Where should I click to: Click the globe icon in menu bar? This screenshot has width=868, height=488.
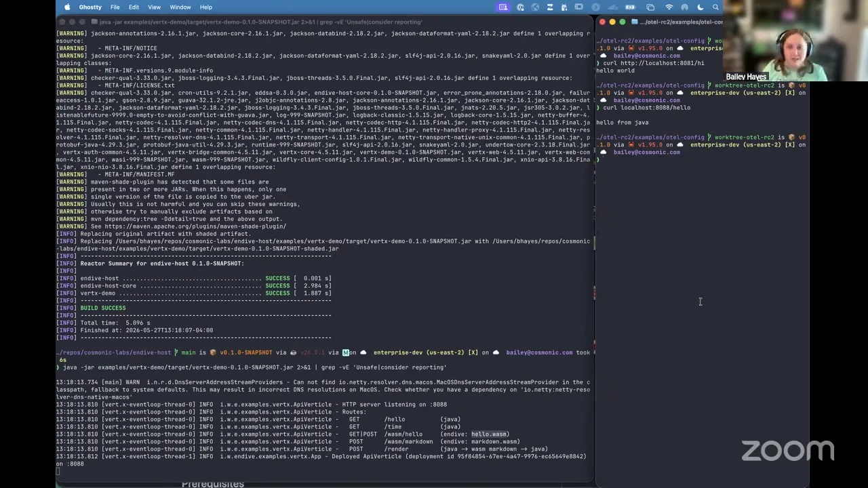coord(535,7)
